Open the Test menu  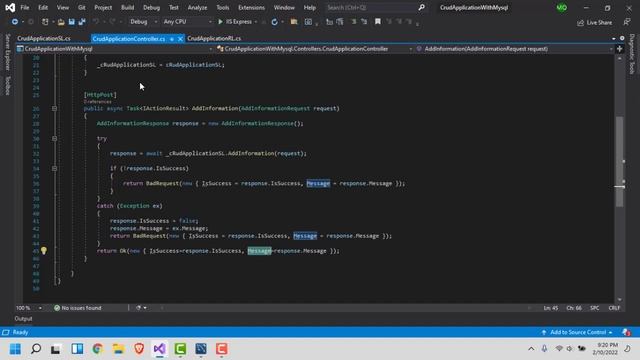pyautogui.click(x=174, y=7)
